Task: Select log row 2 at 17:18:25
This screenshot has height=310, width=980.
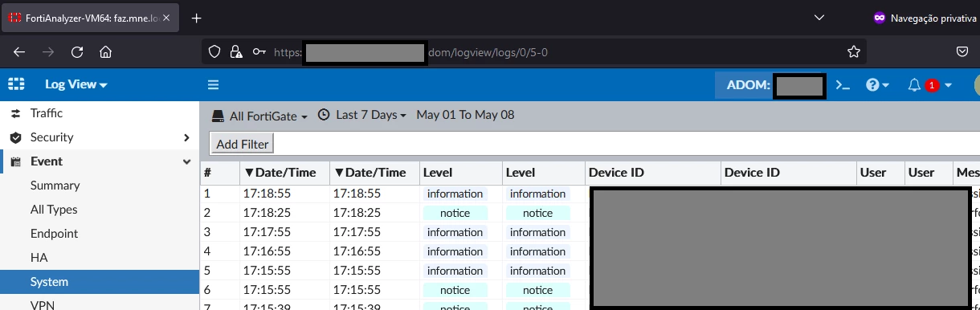Action: [x=590, y=213]
